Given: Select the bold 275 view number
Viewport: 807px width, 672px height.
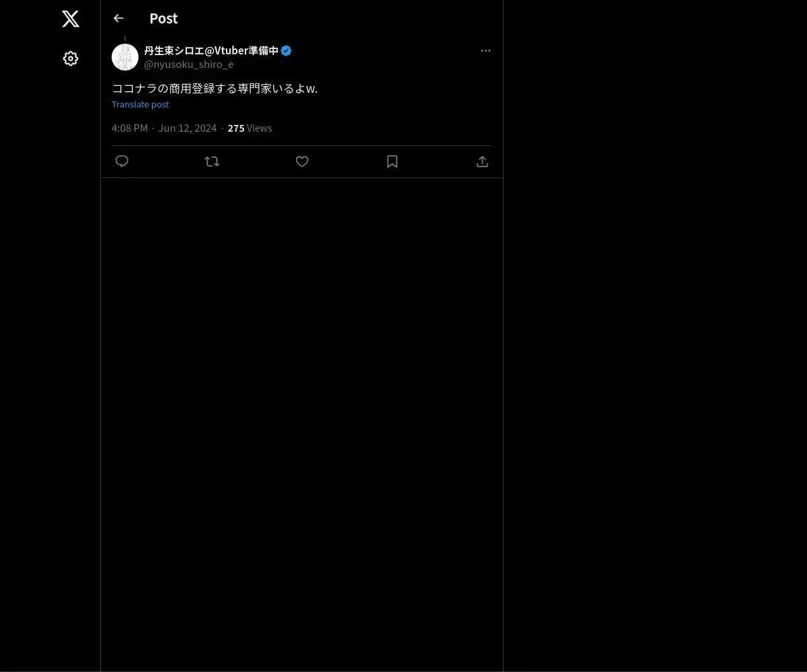Looking at the screenshot, I should (x=236, y=128).
